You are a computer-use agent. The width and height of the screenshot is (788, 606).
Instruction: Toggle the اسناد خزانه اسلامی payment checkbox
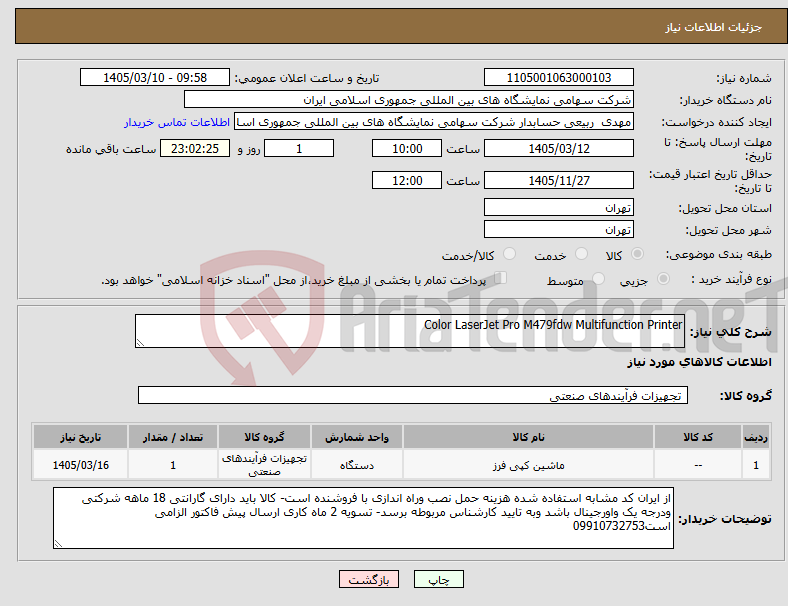point(500,278)
